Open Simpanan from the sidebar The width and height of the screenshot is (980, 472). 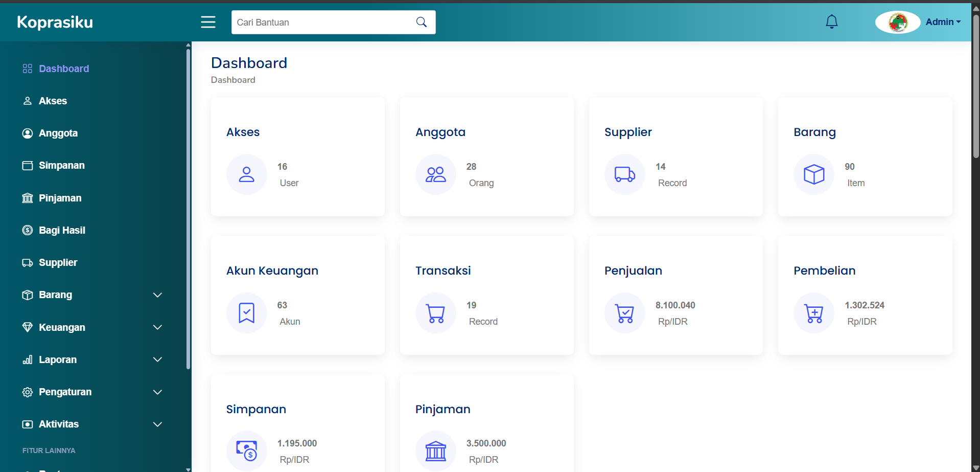(x=61, y=166)
